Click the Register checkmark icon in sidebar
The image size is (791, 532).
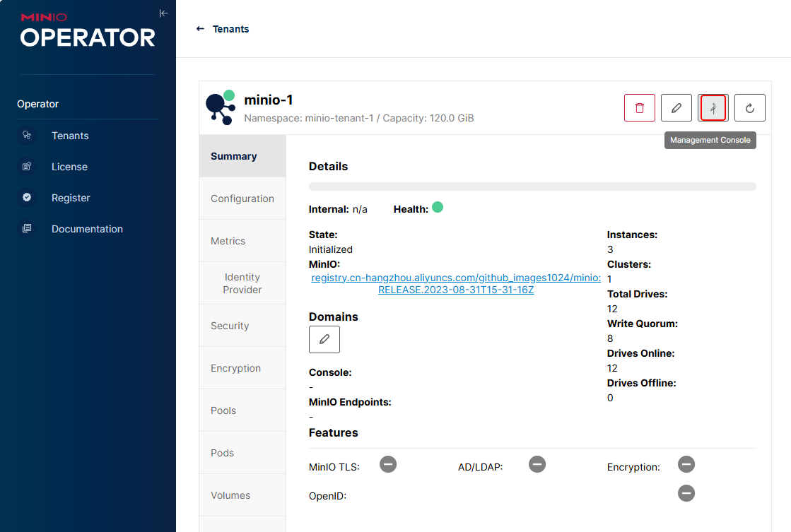[27, 198]
